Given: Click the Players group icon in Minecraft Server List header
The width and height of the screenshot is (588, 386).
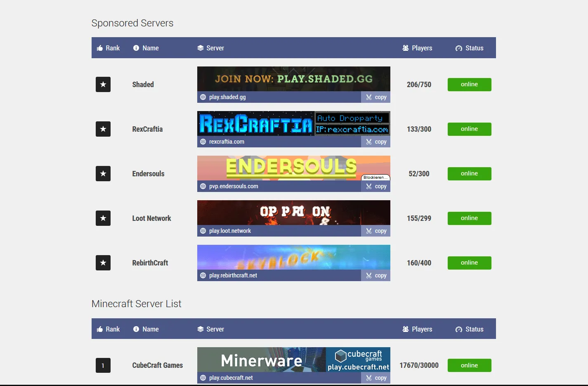Looking at the screenshot, I should 406,329.
